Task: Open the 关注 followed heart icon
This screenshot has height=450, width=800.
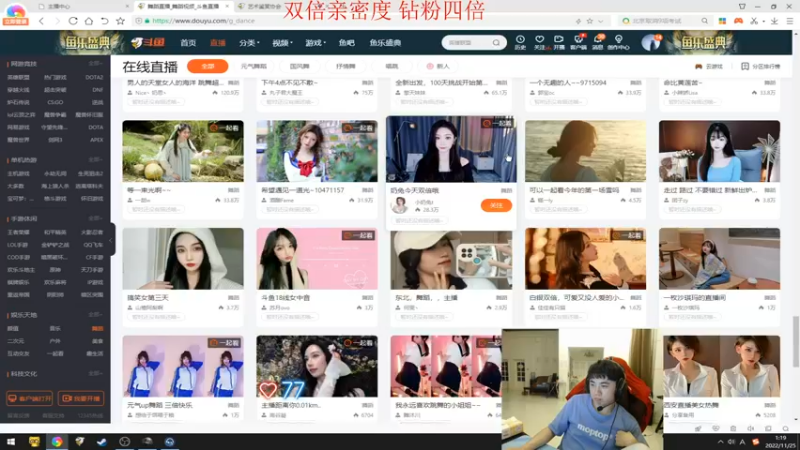Action: click(x=539, y=42)
